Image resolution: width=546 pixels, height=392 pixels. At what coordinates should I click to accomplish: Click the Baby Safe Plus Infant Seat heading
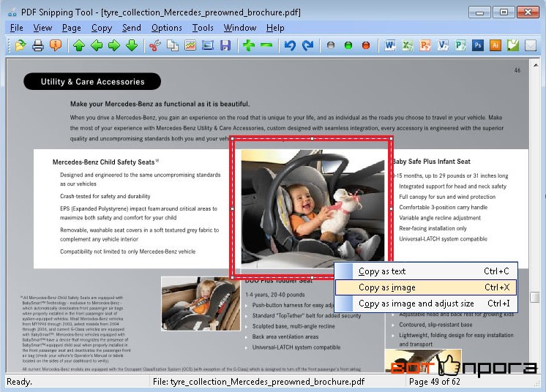[431, 162]
